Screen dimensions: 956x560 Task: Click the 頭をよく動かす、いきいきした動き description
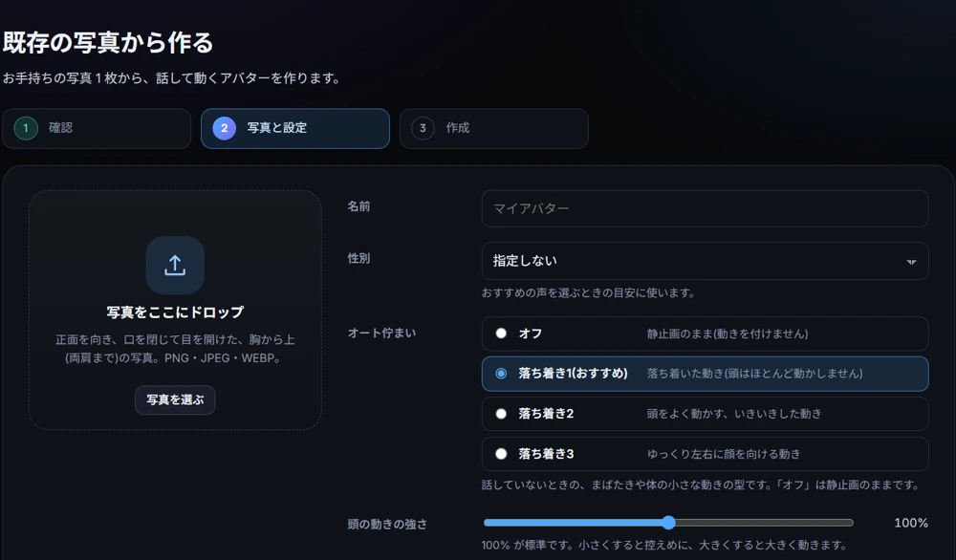coord(734,415)
